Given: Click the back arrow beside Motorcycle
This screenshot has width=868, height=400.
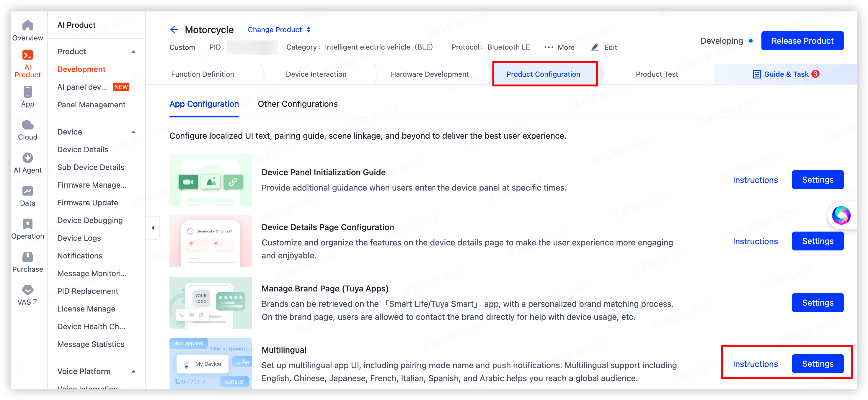Looking at the screenshot, I should [x=174, y=29].
